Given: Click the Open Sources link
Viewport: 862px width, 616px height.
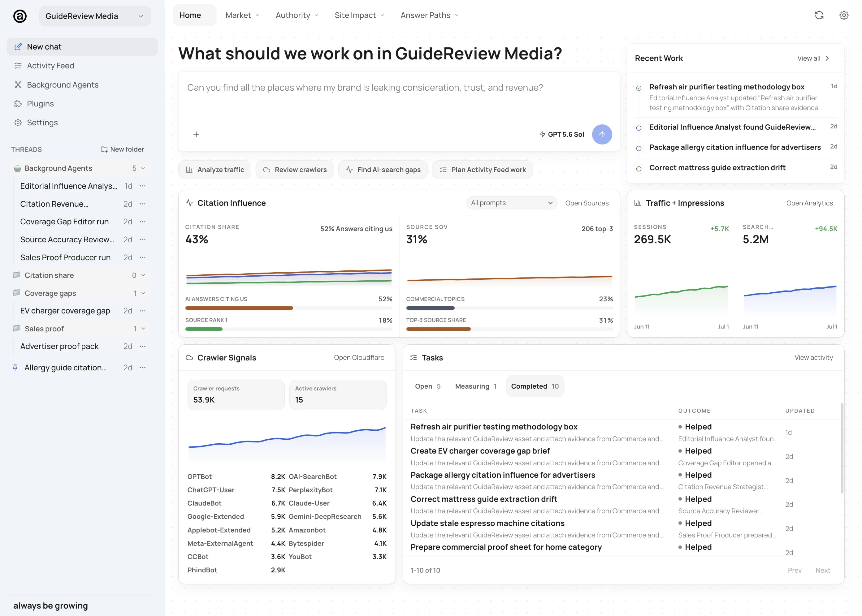Looking at the screenshot, I should click(587, 203).
